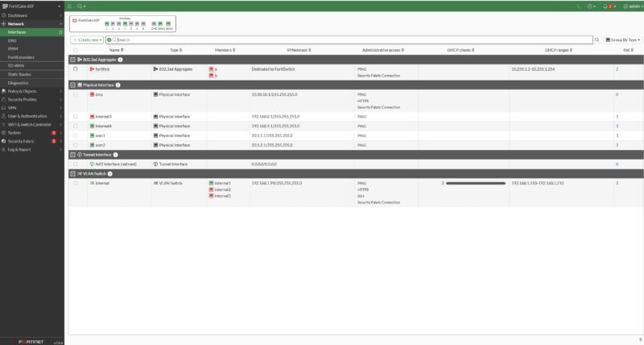Sort by DHCP ranges column header
Screen dimensions: 644x345
tap(559, 50)
